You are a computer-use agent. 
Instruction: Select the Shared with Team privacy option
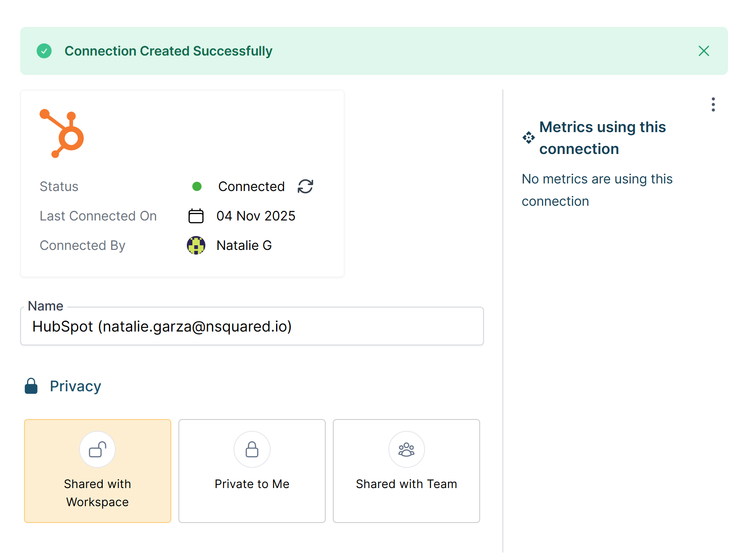click(x=406, y=471)
